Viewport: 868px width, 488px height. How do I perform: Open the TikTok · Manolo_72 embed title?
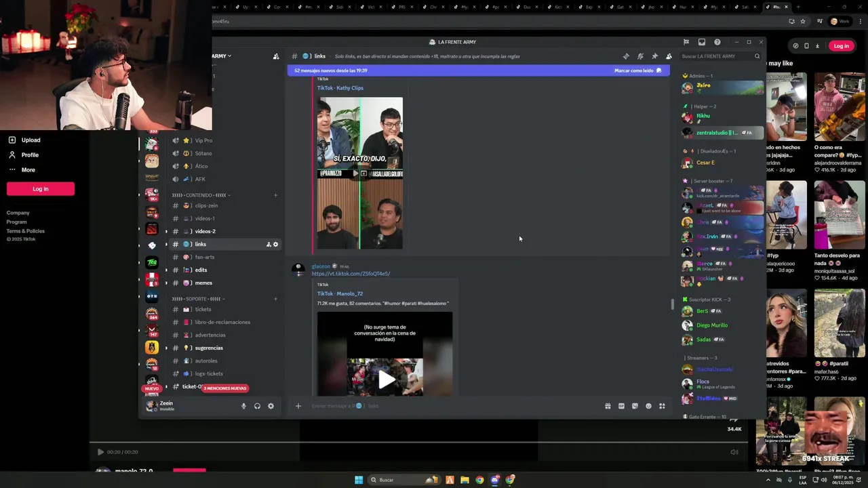tap(340, 293)
